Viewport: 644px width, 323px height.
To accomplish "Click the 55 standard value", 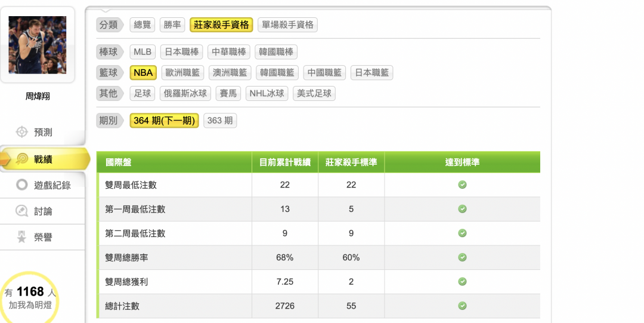I will coord(351,306).
